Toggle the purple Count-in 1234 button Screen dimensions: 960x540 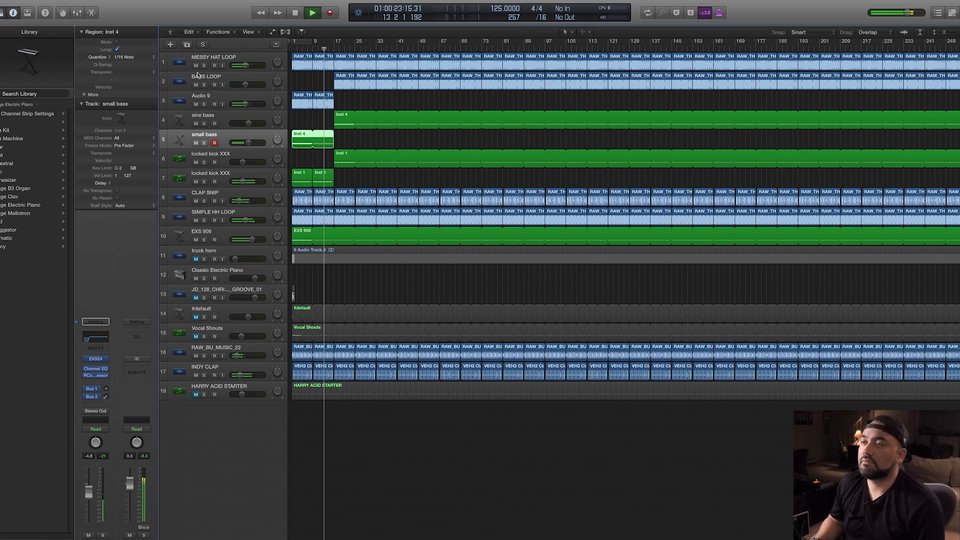[x=705, y=12]
